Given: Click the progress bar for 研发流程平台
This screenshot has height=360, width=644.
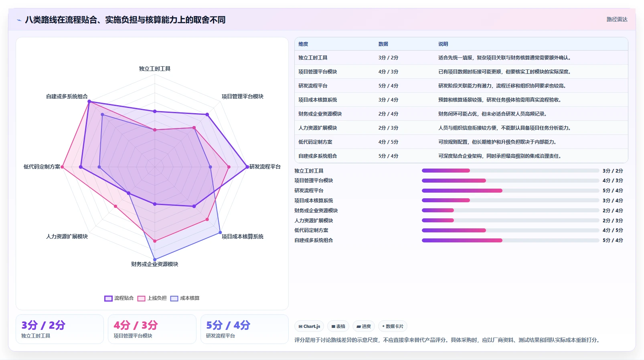Looking at the screenshot, I should (510, 191).
